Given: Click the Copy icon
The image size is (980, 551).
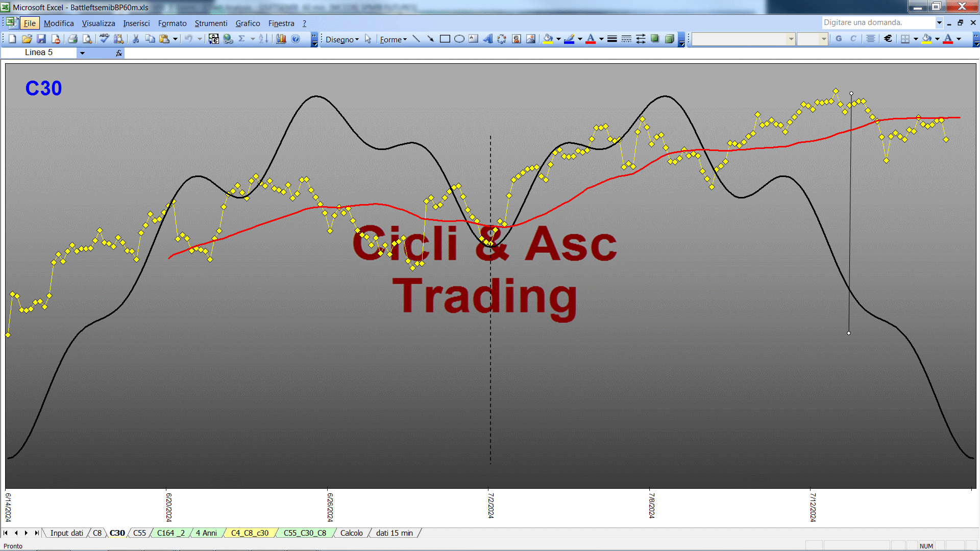Looking at the screenshot, I should click(150, 39).
